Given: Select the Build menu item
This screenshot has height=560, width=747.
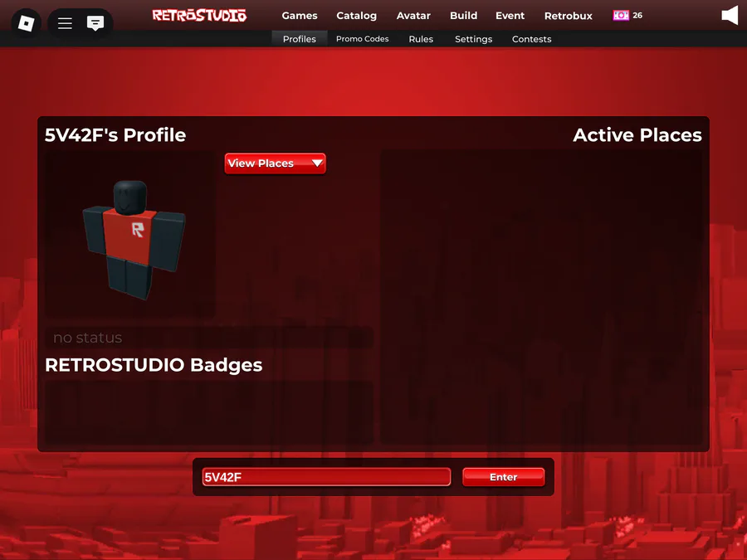Looking at the screenshot, I should click(x=463, y=16).
